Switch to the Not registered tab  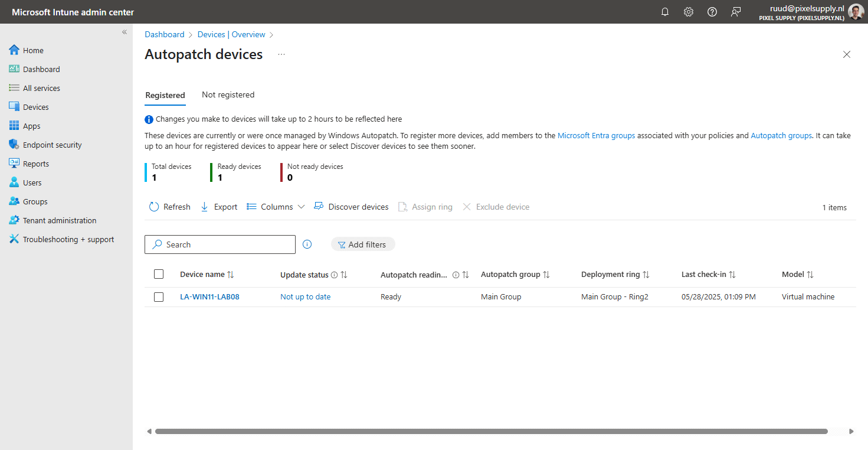228,94
